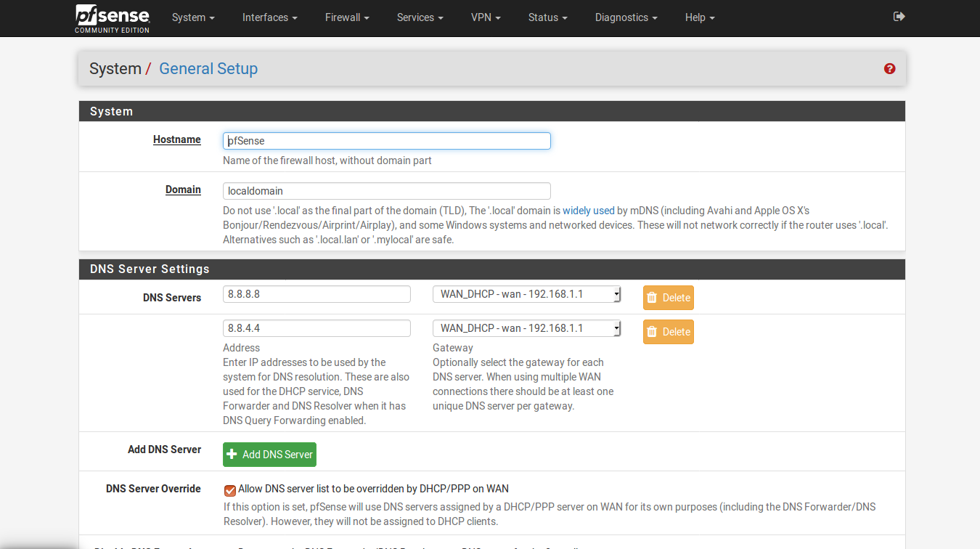Click the pfSense logo in the navbar
The width and height of the screenshot is (980, 549).
point(113,18)
